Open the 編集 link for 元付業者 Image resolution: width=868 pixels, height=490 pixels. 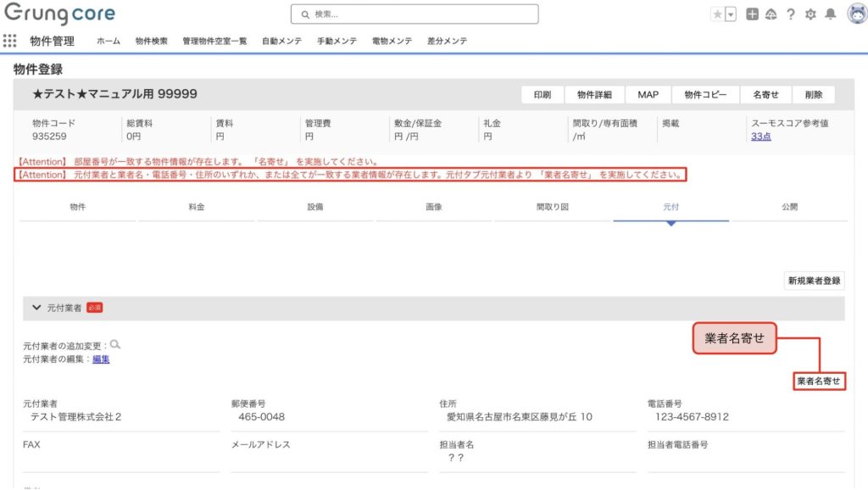101,359
